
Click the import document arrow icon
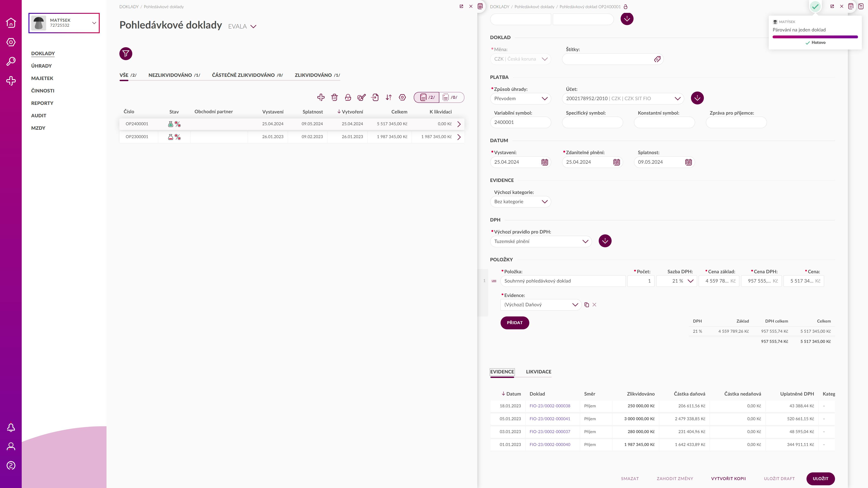click(375, 97)
